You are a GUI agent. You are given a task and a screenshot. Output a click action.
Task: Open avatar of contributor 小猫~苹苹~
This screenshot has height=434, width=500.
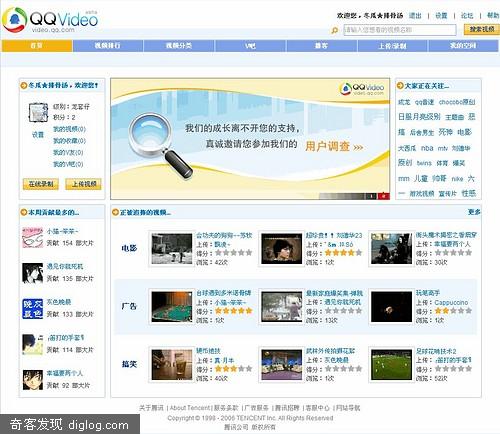point(32,237)
